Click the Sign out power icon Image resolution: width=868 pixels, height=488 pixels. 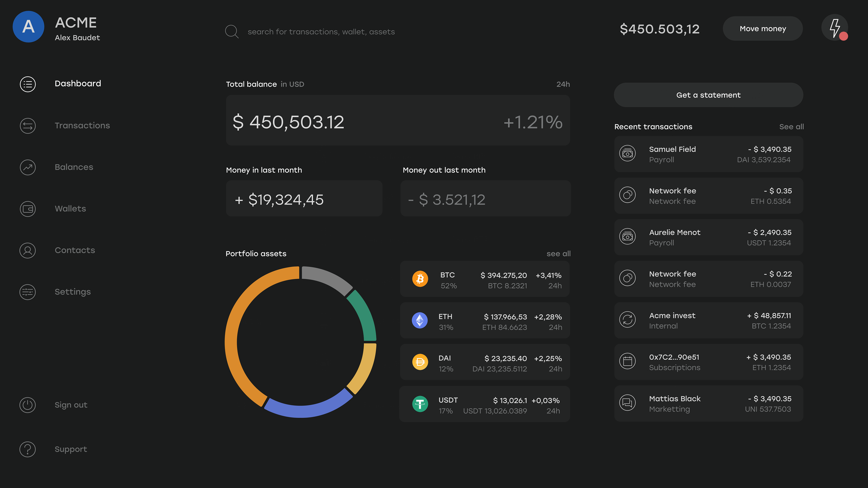[28, 405]
